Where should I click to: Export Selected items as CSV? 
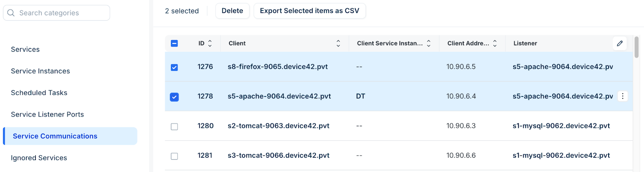(x=310, y=11)
